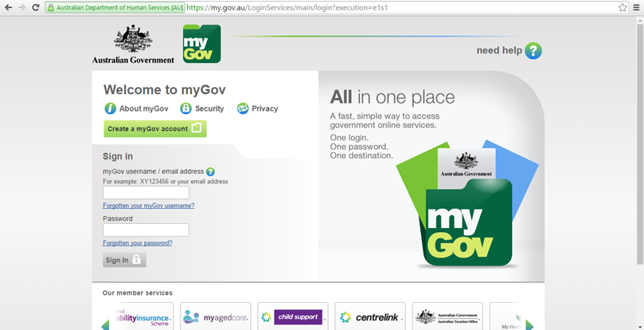The height and width of the screenshot is (330, 644).
Task: Click the need help question mark icon
Action: [x=533, y=50]
